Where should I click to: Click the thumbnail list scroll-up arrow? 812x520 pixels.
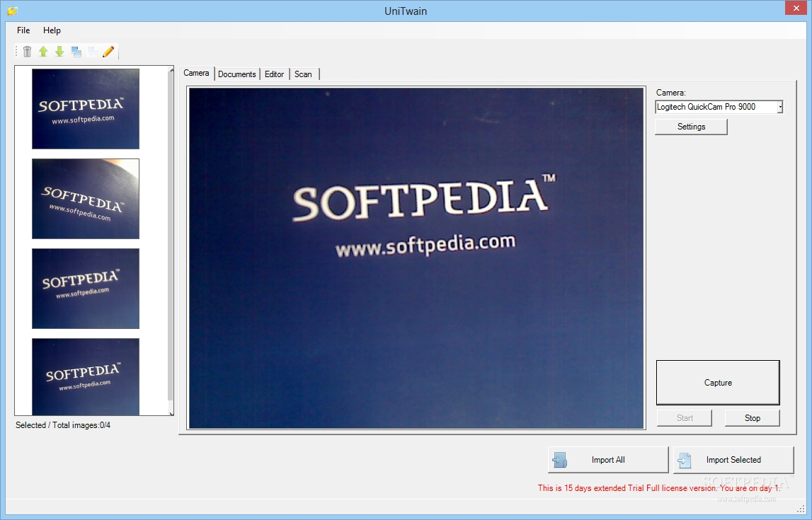(171, 70)
